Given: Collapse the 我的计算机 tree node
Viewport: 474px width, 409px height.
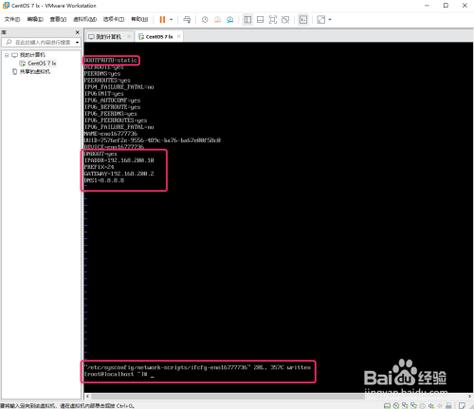Looking at the screenshot, I should click(6, 55).
